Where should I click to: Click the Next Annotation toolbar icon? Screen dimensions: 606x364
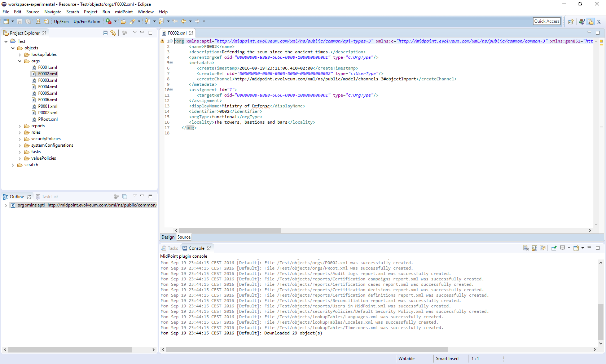coord(147,22)
